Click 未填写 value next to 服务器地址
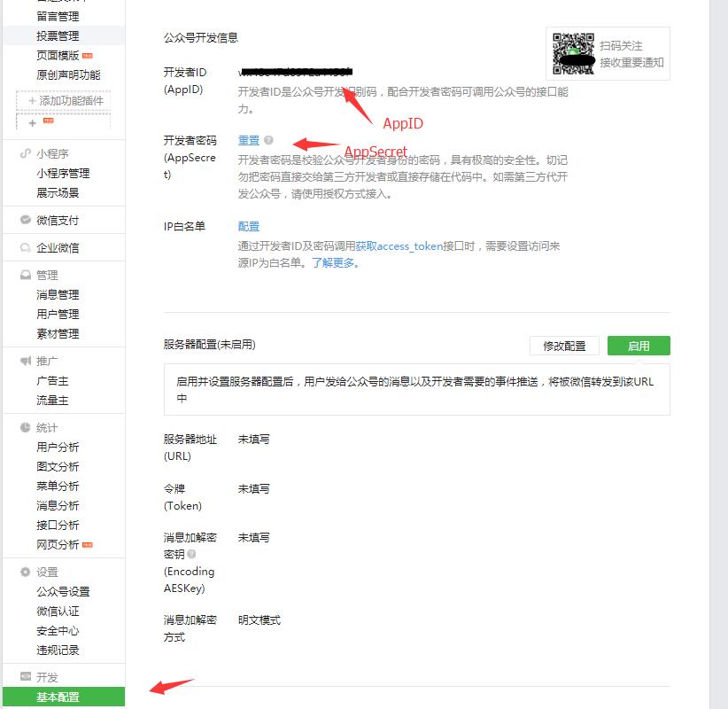728x709 pixels. click(253, 439)
